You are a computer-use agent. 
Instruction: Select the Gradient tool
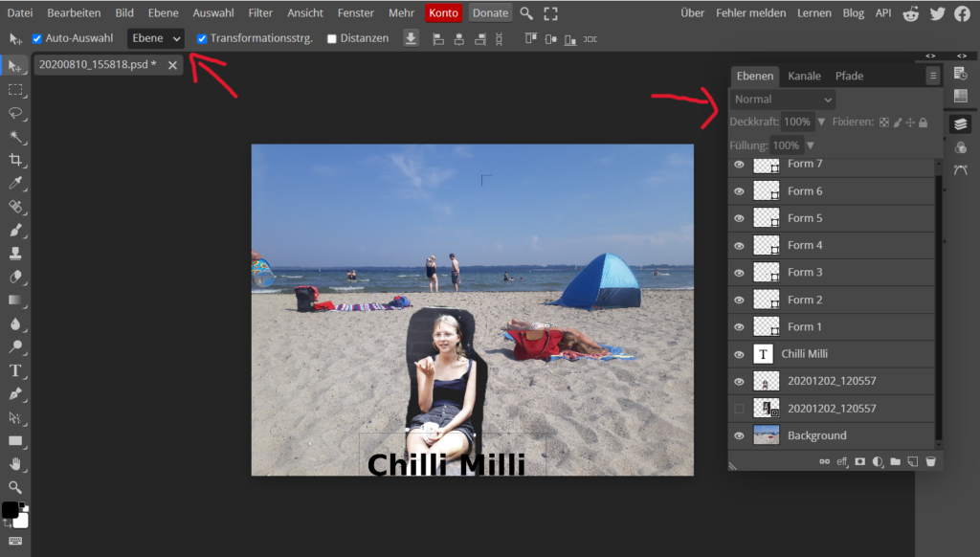15,301
